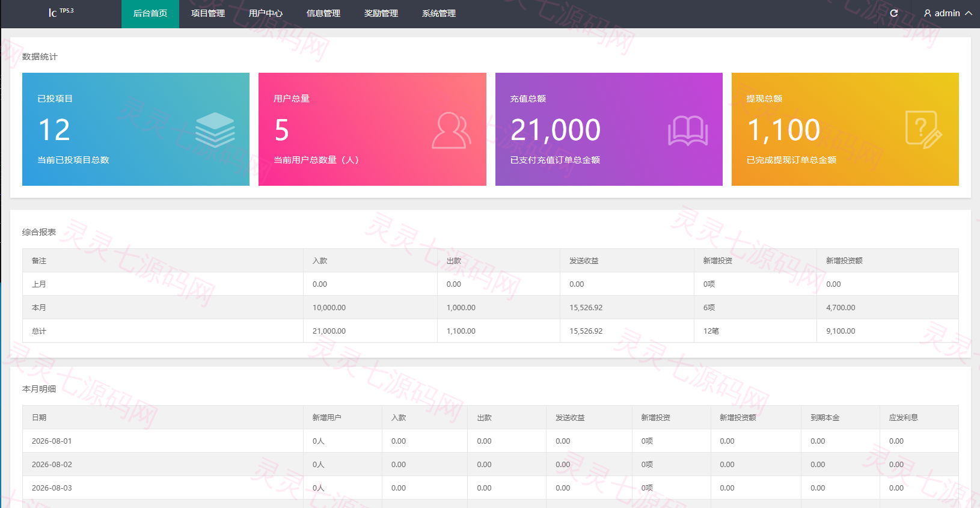
Task: Click the 1,100 withdrawal total
Action: [783, 130]
